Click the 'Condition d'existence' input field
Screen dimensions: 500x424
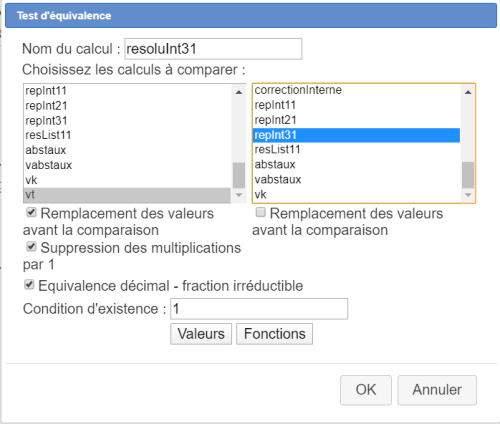[x=259, y=309]
